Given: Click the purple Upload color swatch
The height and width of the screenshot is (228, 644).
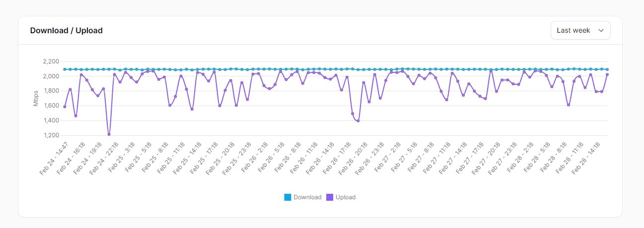Looking at the screenshot, I should (x=330, y=197).
